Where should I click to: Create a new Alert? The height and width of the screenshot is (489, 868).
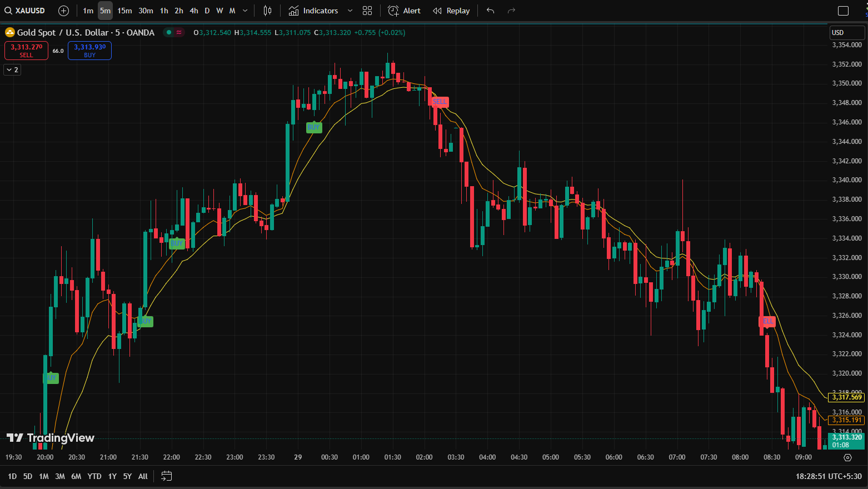[x=405, y=11]
